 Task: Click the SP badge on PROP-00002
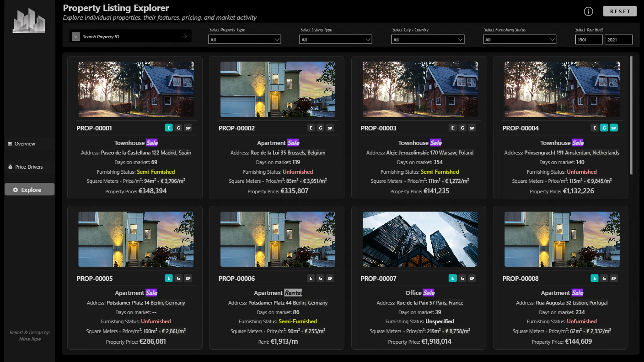pos(330,128)
